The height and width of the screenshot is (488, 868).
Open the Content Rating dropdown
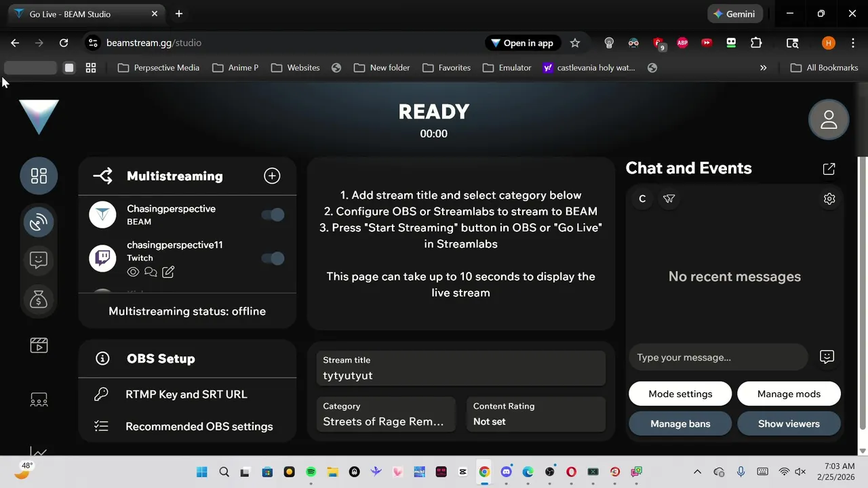click(x=536, y=414)
